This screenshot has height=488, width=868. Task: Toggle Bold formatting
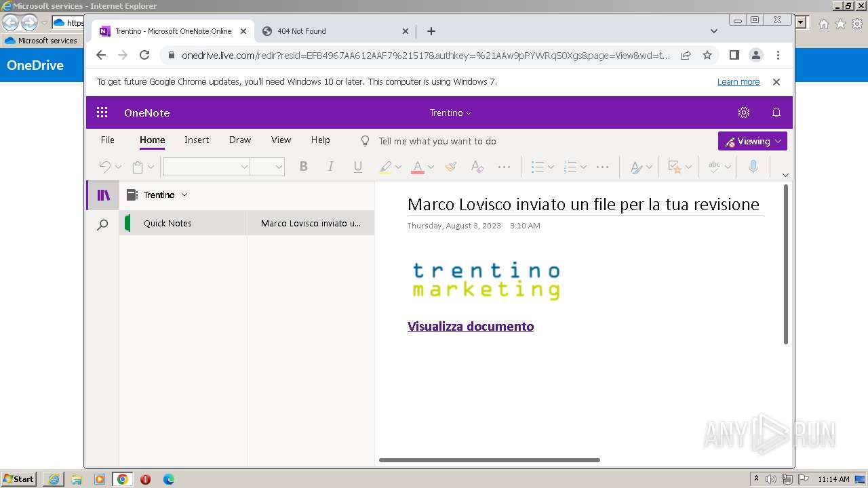tap(303, 167)
